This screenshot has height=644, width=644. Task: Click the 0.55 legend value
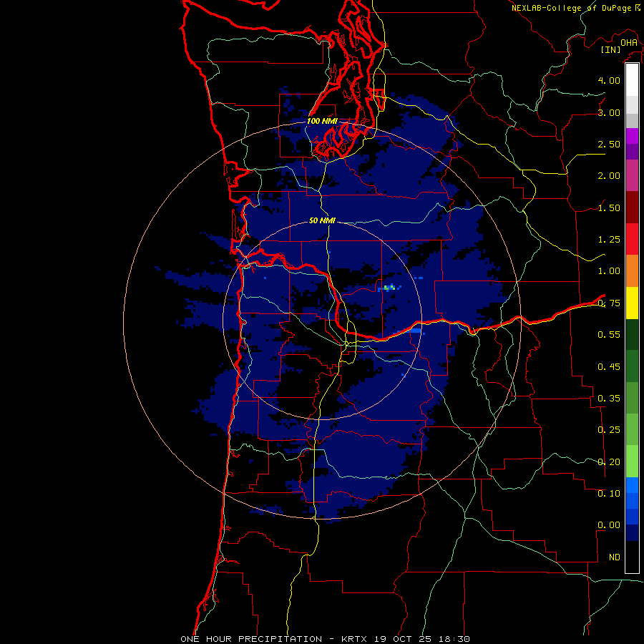pyautogui.click(x=609, y=335)
